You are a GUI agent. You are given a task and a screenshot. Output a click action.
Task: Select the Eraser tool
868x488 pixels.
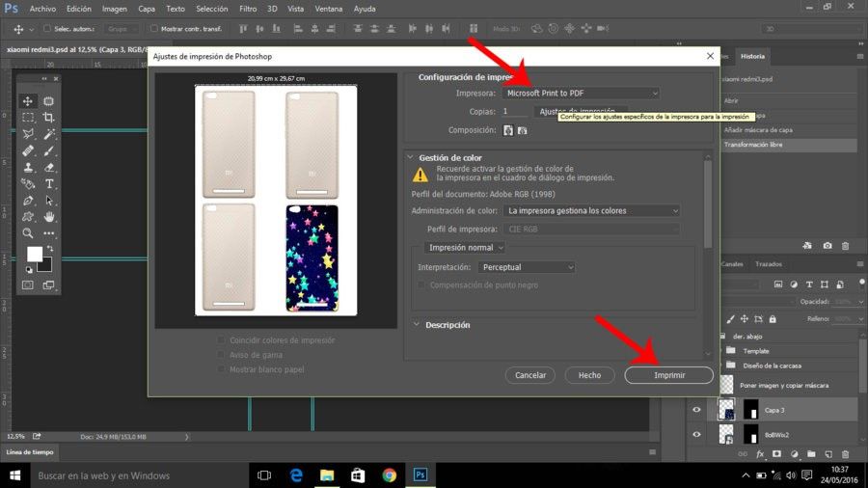coord(49,167)
